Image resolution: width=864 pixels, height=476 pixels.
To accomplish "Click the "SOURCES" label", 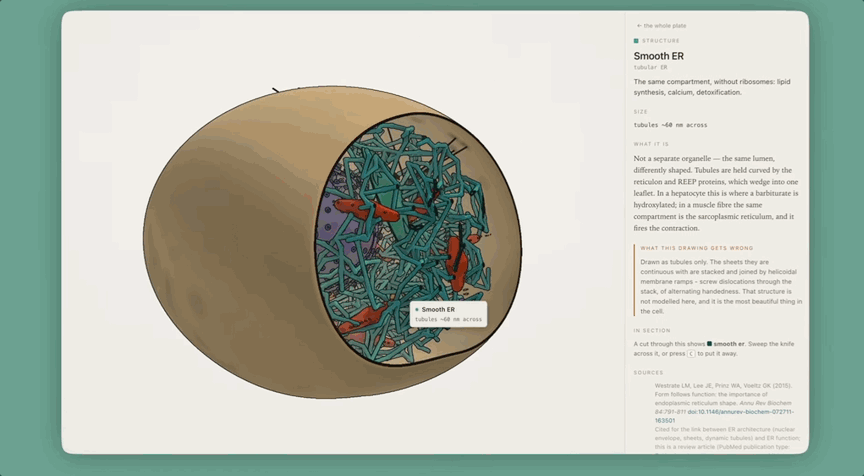I will 648,373.
